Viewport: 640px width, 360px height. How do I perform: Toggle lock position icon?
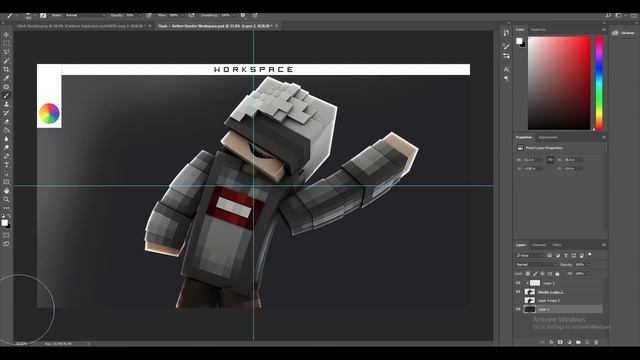(542, 273)
